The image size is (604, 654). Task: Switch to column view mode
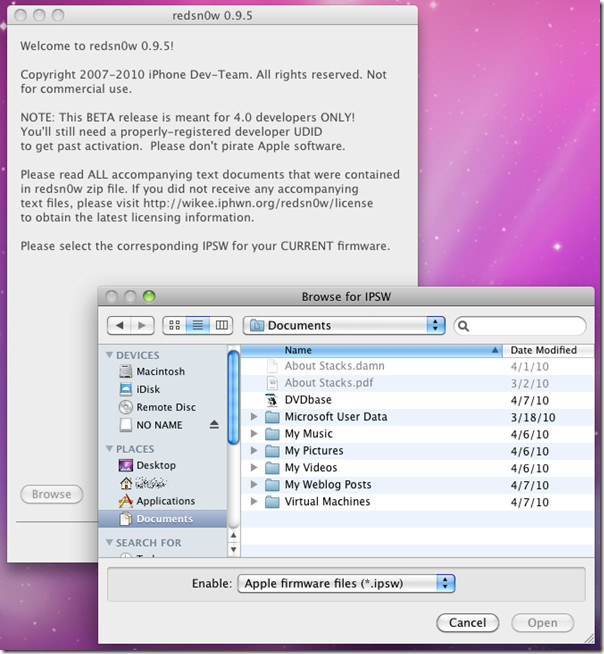point(221,325)
